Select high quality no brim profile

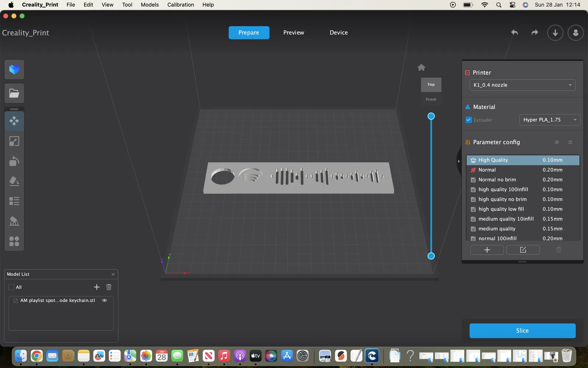click(x=523, y=199)
